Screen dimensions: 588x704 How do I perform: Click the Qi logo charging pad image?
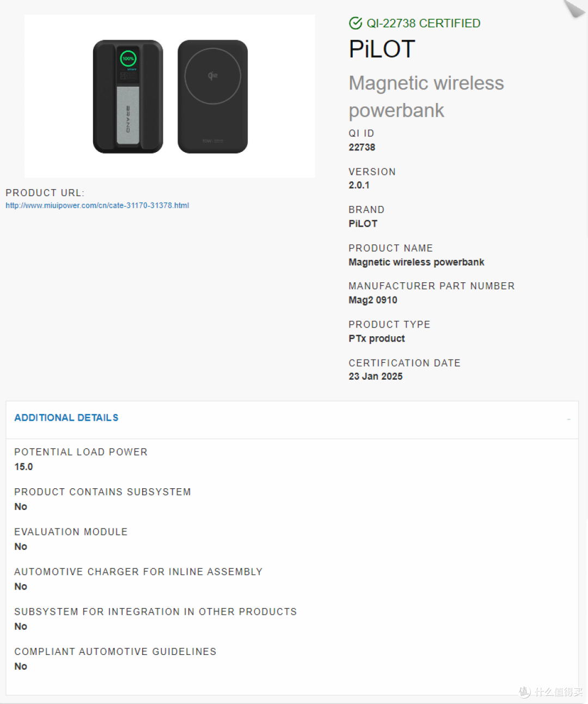point(213,96)
